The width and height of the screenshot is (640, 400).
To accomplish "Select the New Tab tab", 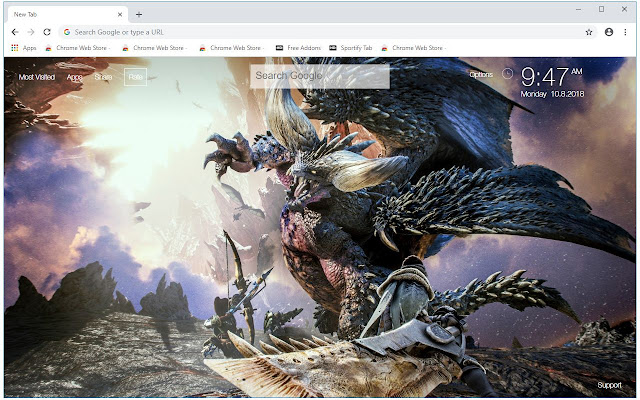I will [x=67, y=14].
